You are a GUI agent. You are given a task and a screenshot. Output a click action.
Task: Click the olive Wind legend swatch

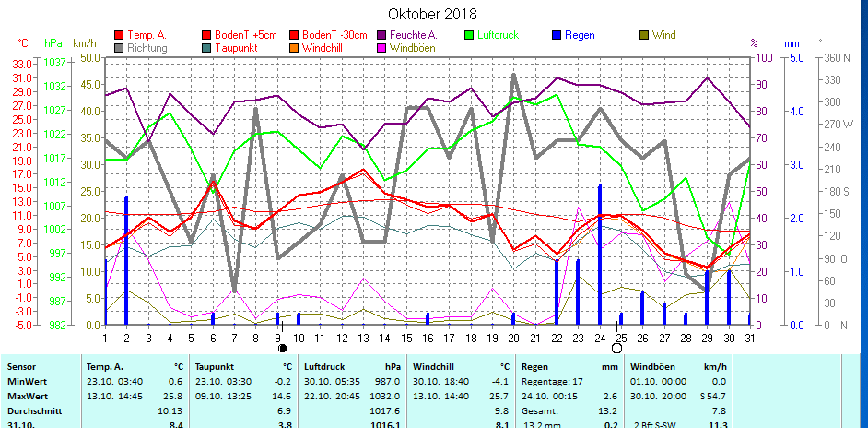tap(644, 35)
